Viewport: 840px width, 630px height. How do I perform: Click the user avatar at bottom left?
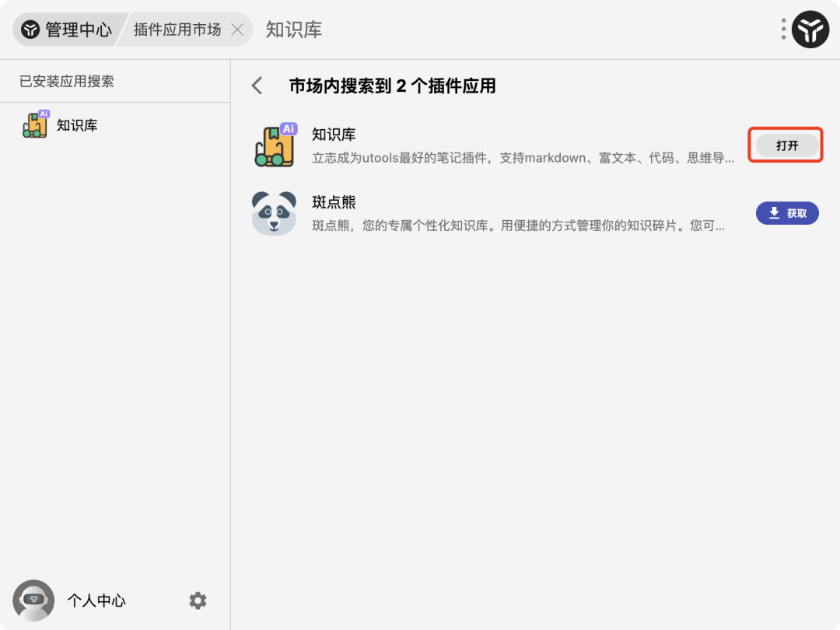click(33, 600)
